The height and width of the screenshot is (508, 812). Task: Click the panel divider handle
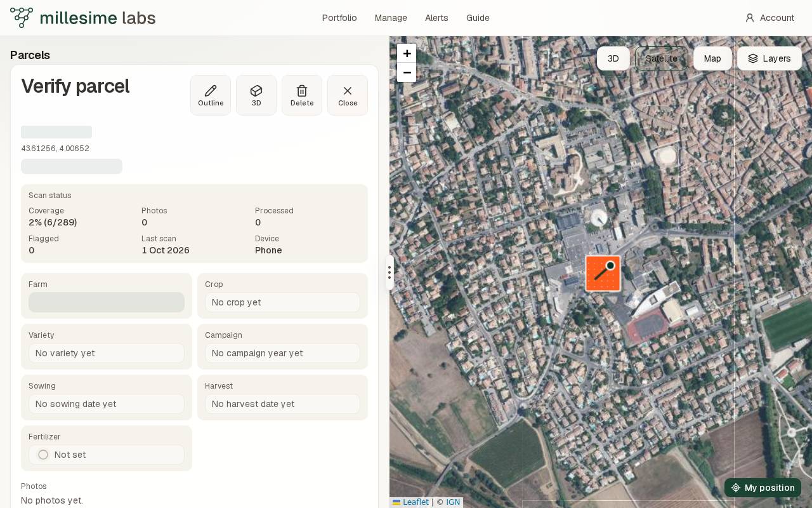(390, 272)
